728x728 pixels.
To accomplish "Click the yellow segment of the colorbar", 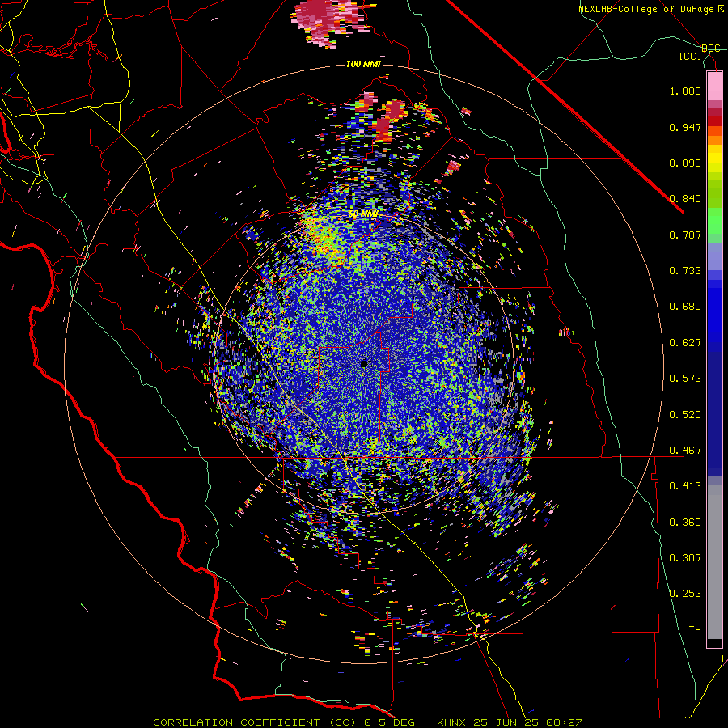I will (x=714, y=159).
